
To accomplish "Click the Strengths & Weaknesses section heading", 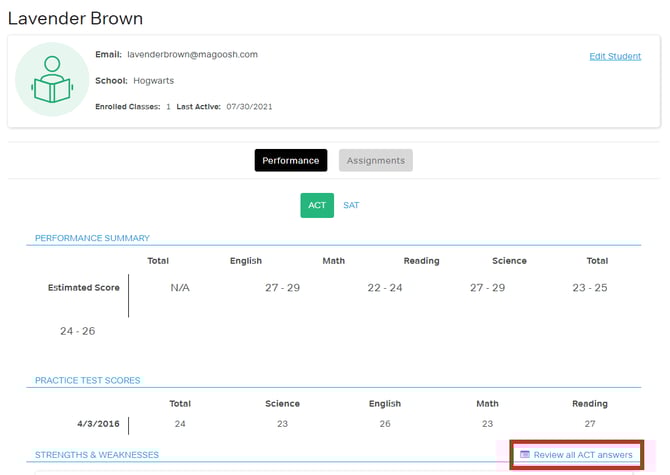I will click(x=97, y=455).
